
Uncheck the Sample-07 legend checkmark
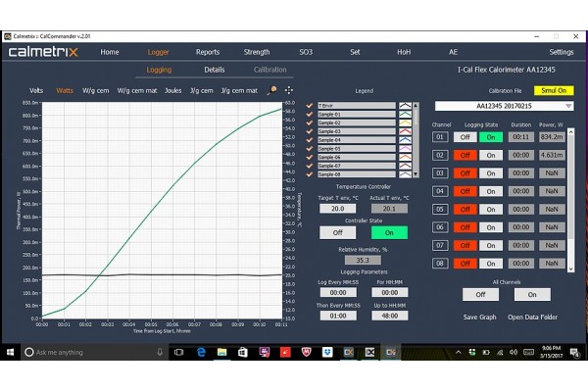point(310,166)
